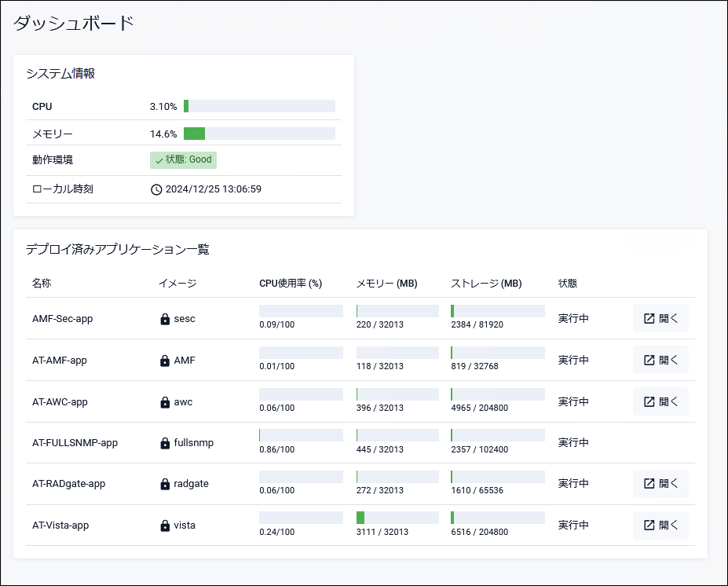Click the 3111 / 32013 memory value
This screenshot has width=728, height=586.
(382, 532)
